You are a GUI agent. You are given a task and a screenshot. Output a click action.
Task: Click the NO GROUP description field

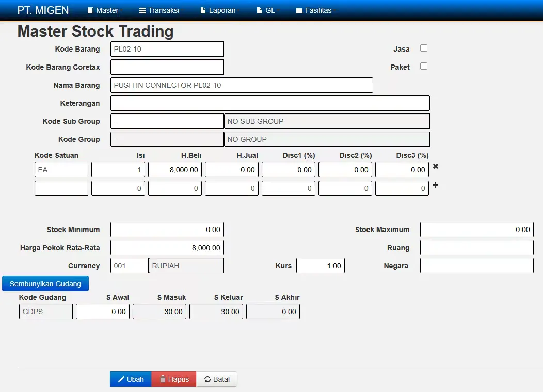click(327, 139)
